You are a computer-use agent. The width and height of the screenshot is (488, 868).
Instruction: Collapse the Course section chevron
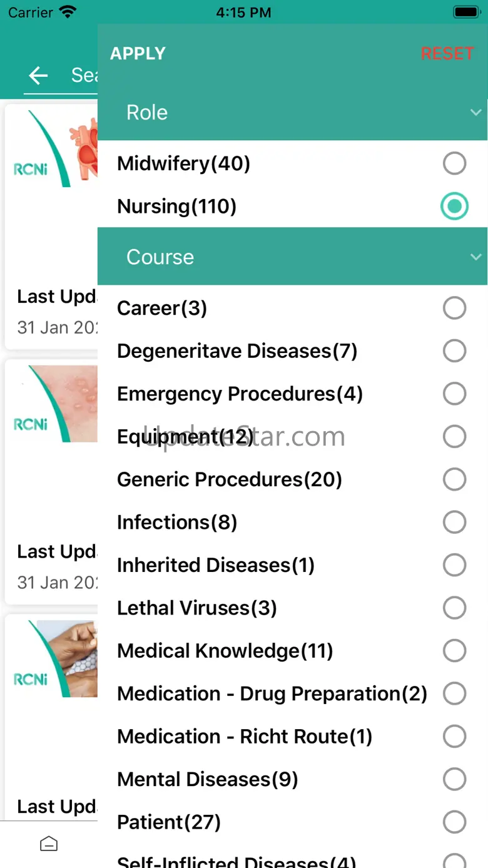475,257
